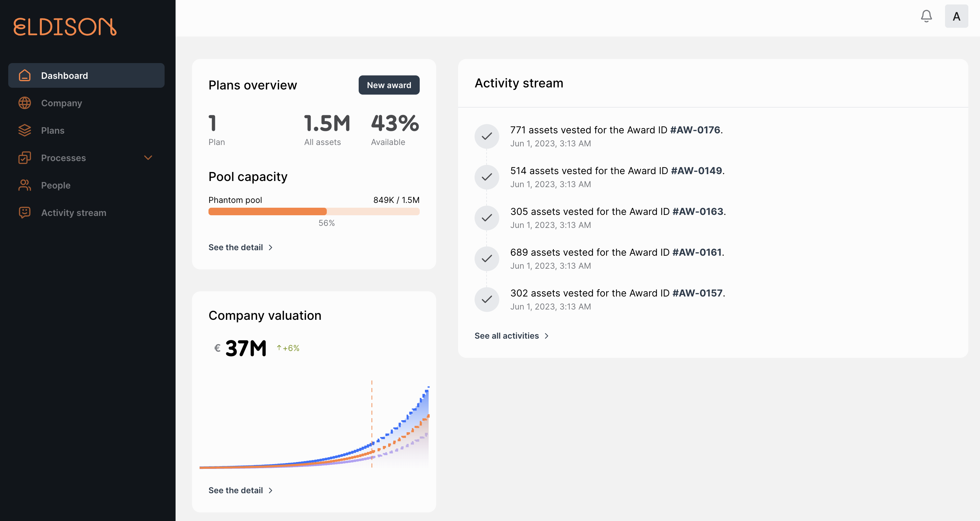980x521 pixels.
Task: Open the 'A' profile avatar menu
Action: pos(956,16)
